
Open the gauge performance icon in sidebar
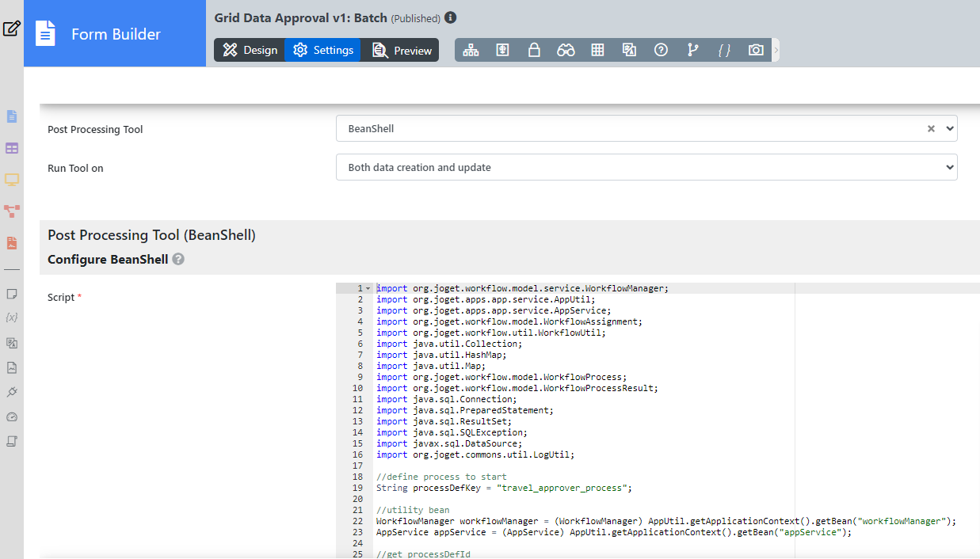[x=12, y=416]
